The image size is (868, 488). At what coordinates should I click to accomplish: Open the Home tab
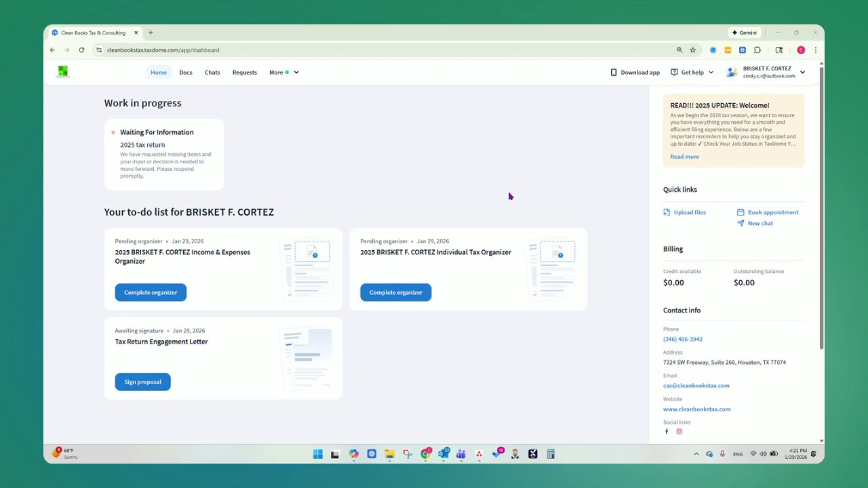pyautogui.click(x=159, y=73)
